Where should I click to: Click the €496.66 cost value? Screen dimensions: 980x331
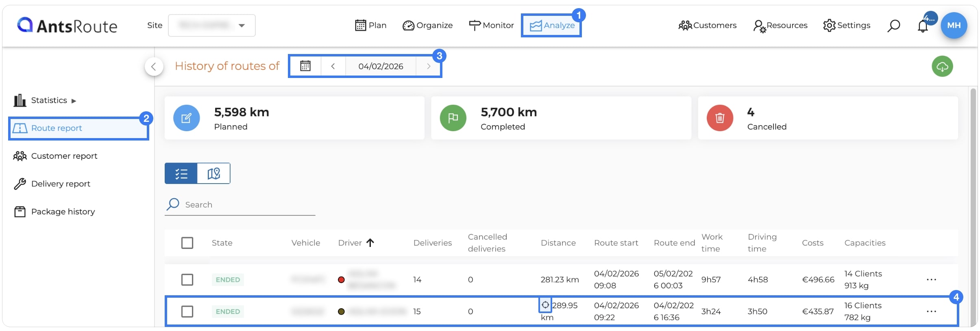pyautogui.click(x=818, y=280)
